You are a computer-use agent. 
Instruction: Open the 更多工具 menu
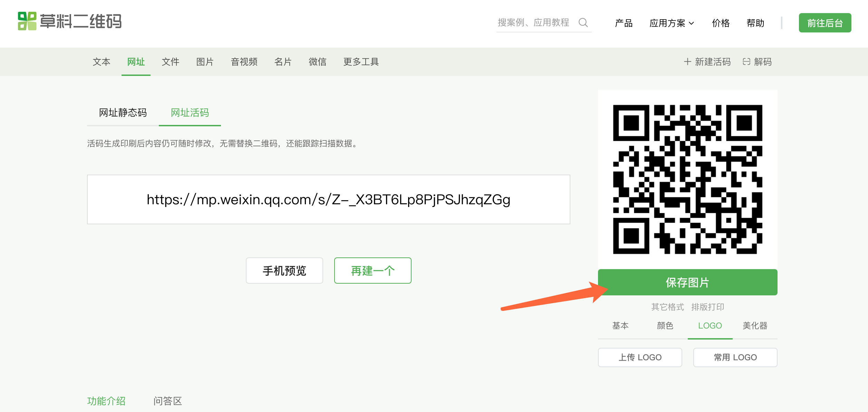coord(361,62)
